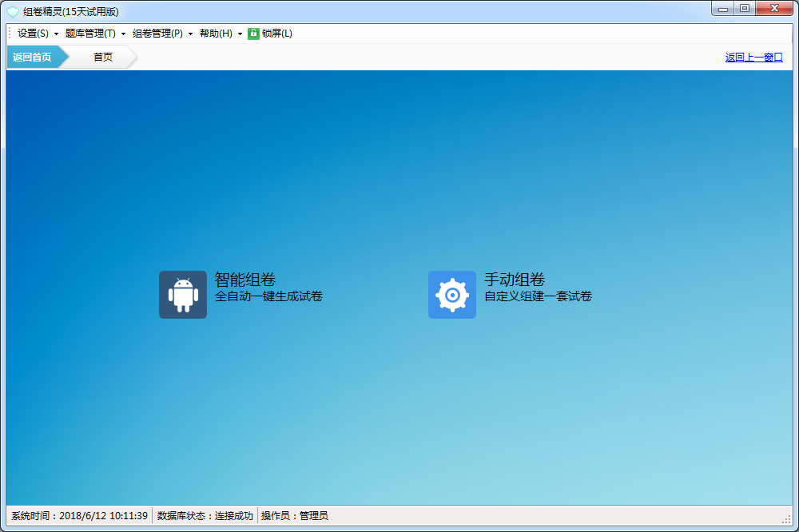Screen dimensions: 799x532
Task: Follow the 返回上一窗口 link
Action: 753,58
